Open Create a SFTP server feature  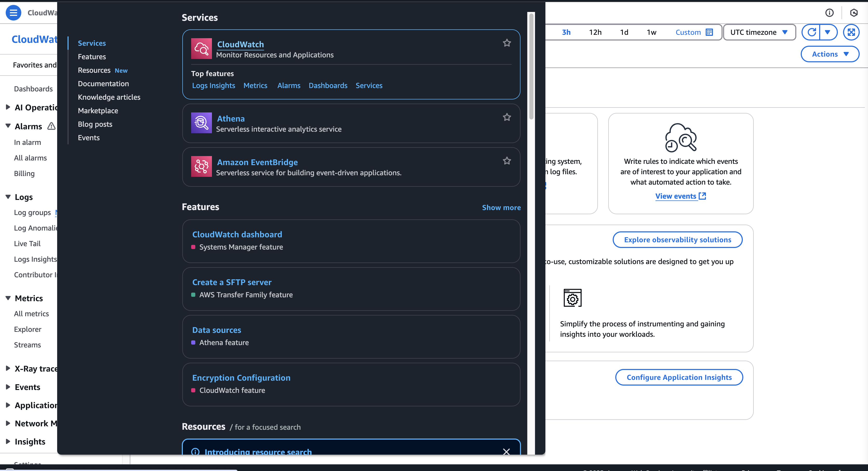tap(231, 282)
